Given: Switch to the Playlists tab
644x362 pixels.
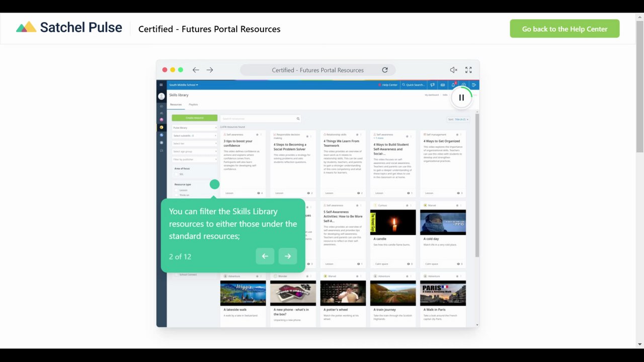Looking at the screenshot, I should (193, 105).
